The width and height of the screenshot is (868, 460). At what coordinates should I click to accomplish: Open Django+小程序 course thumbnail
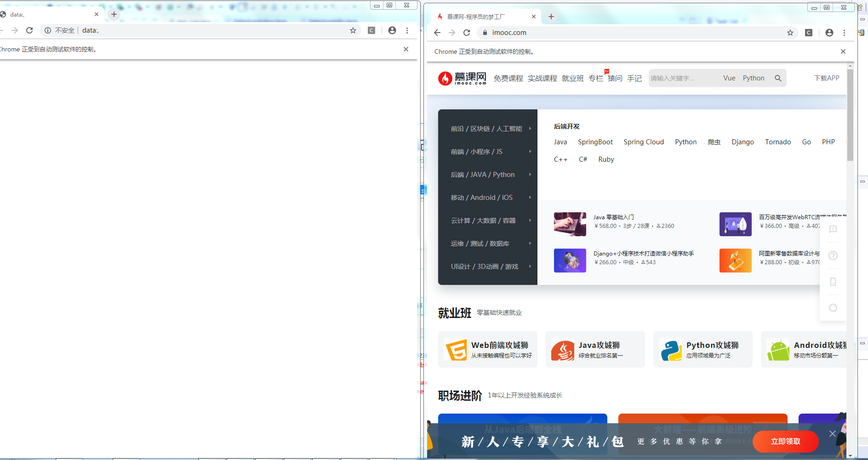pyautogui.click(x=570, y=261)
